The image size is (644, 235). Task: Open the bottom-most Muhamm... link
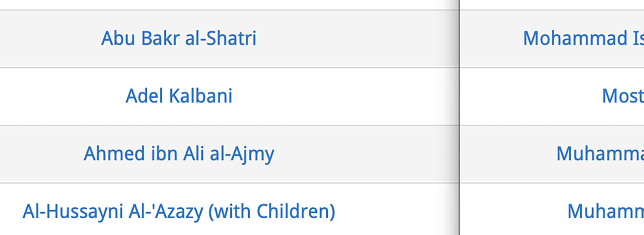605,212
